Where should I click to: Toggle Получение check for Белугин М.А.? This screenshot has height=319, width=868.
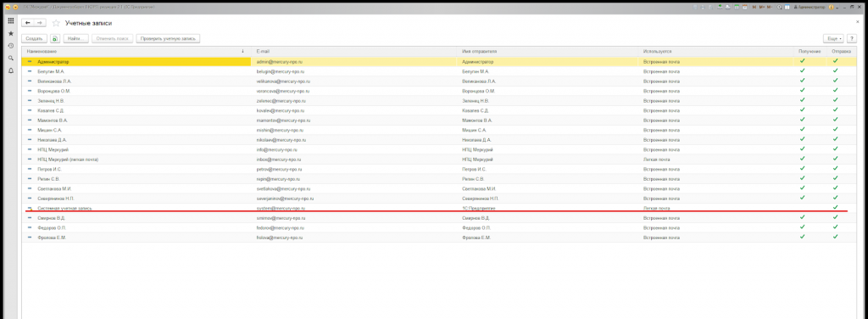802,71
